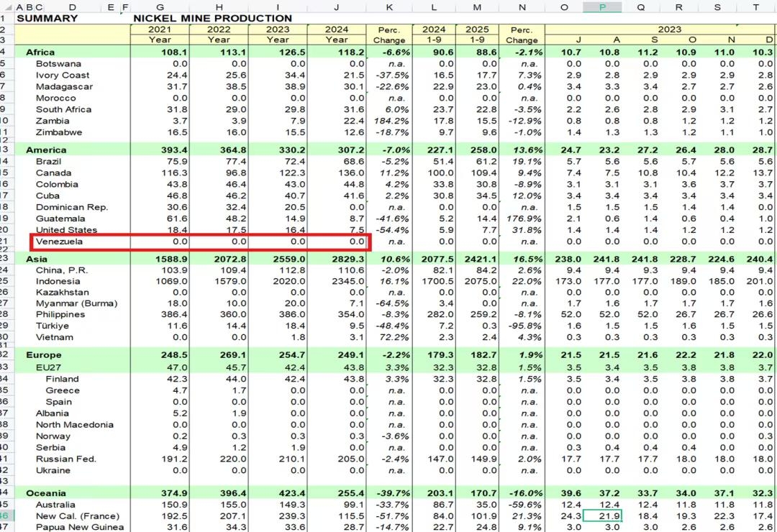Viewport: 777px width, 532px height.
Task: Select Guatemala's 176.9% change cell
Action: tap(522, 219)
